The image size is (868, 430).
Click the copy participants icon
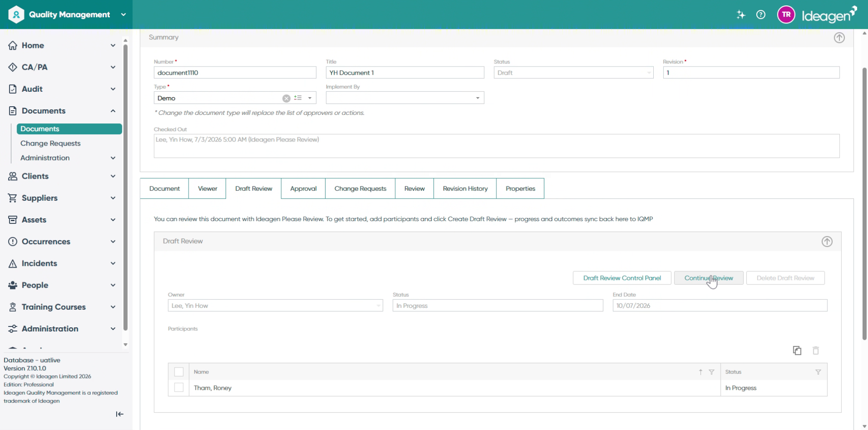797,350
